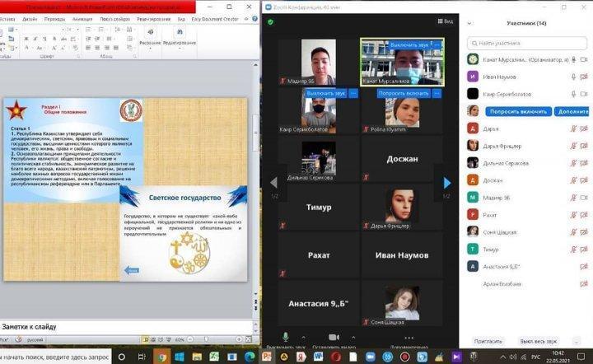The height and width of the screenshot is (364, 593).
Task: Toggle camera for Иван Наумов in participants list
Action: [x=584, y=77]
